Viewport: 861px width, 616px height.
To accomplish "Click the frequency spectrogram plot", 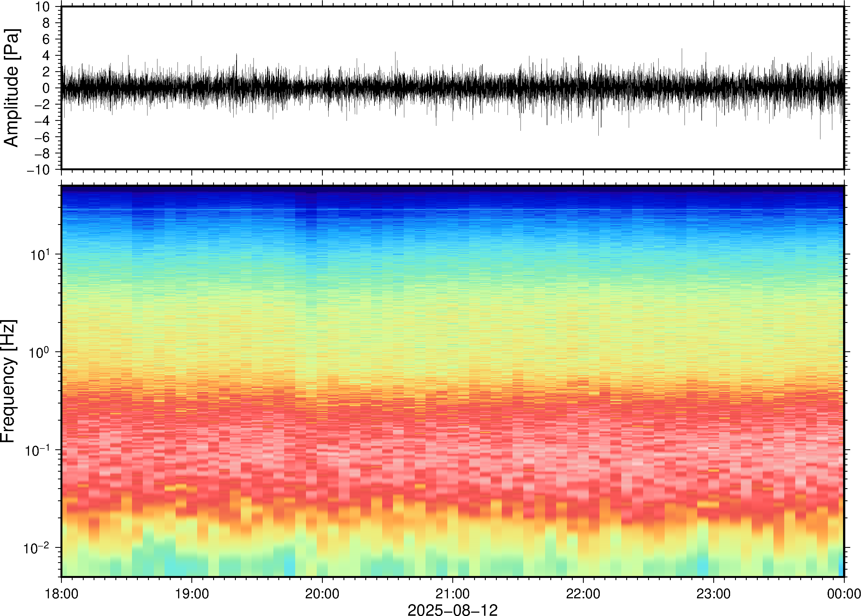I will (452, 381).
